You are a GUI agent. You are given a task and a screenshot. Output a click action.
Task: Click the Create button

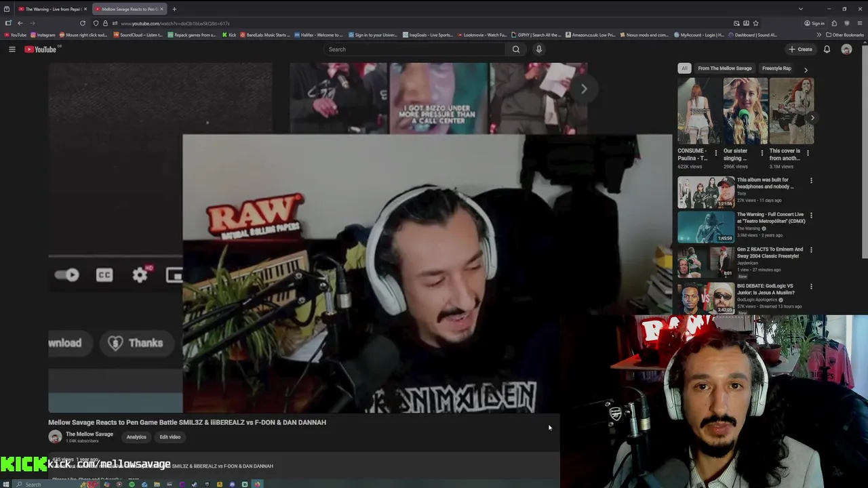click(x=800, y=49)
